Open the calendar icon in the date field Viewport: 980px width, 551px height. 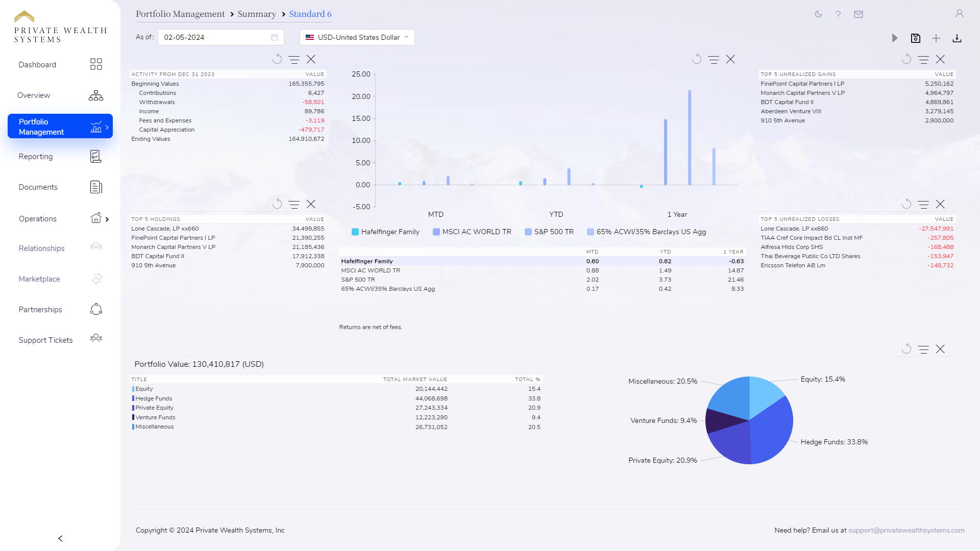274,37
